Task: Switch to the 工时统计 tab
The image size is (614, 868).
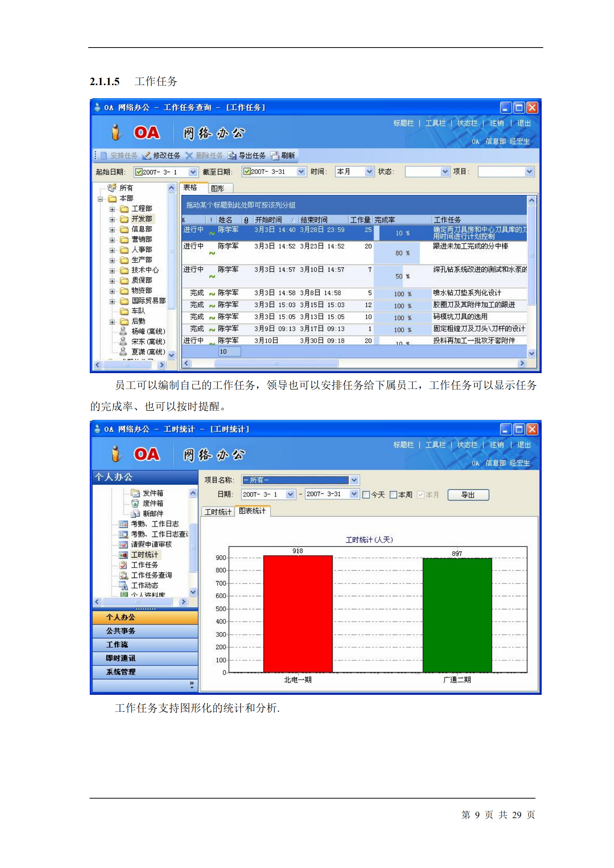Action: coord(218,512)
